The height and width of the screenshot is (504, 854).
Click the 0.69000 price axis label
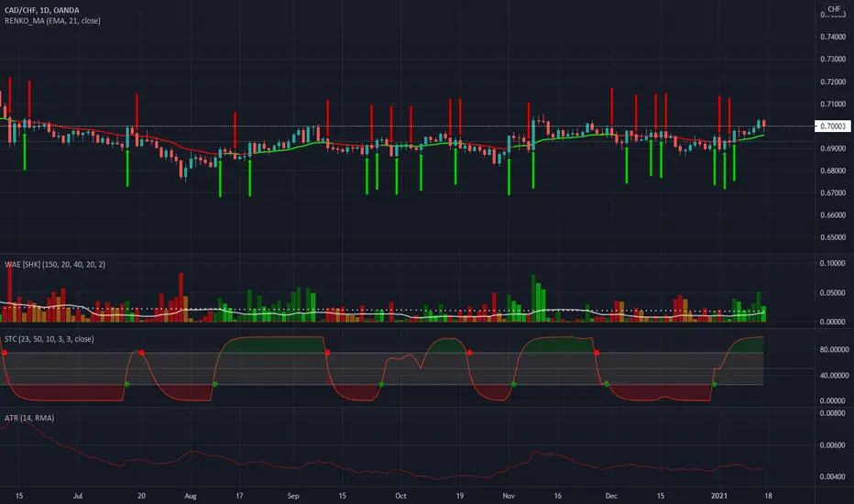pyautogui.click(x=833, y=148)
